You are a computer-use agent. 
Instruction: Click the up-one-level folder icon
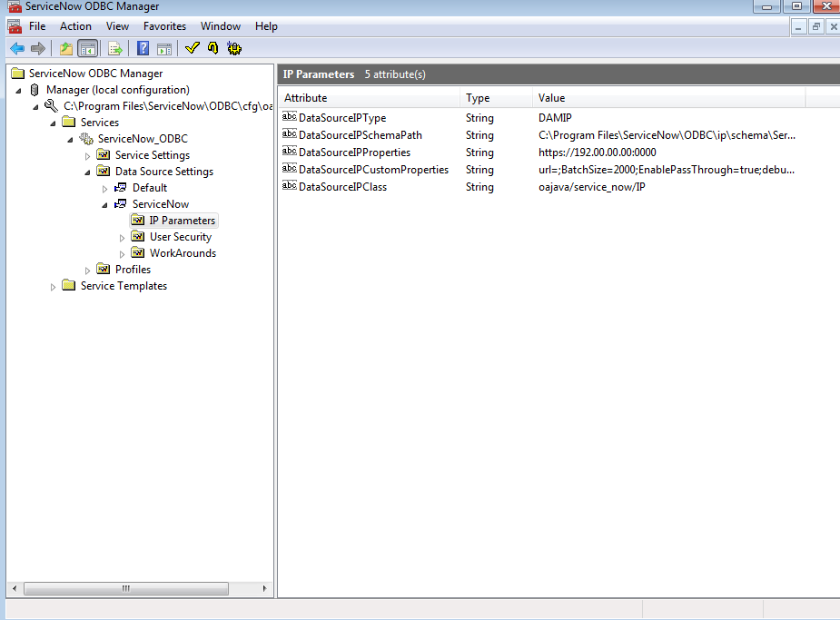(66, 49)
